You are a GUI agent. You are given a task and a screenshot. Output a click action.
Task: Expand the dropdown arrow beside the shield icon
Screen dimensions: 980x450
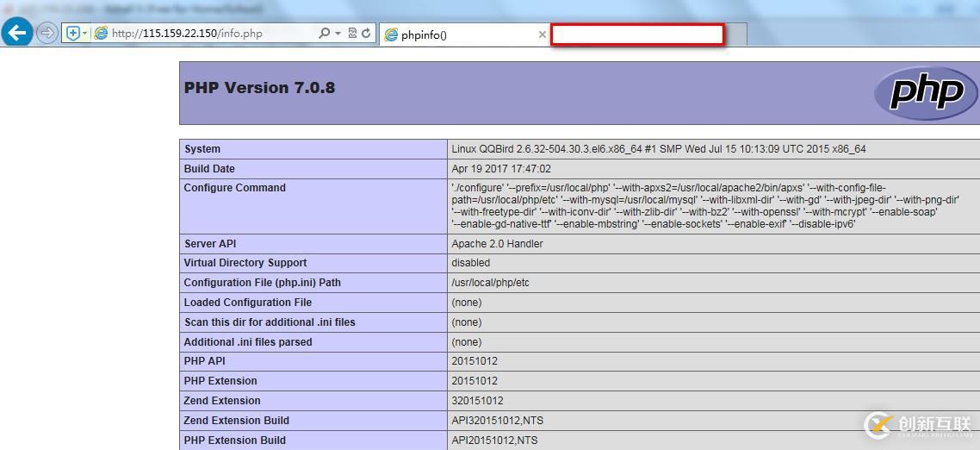click(x=85, y=33)
